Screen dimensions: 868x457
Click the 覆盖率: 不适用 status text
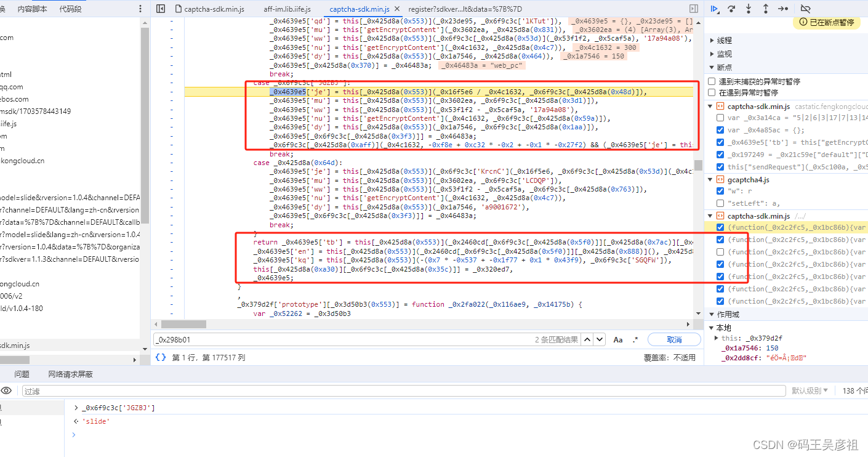point(670,357)
